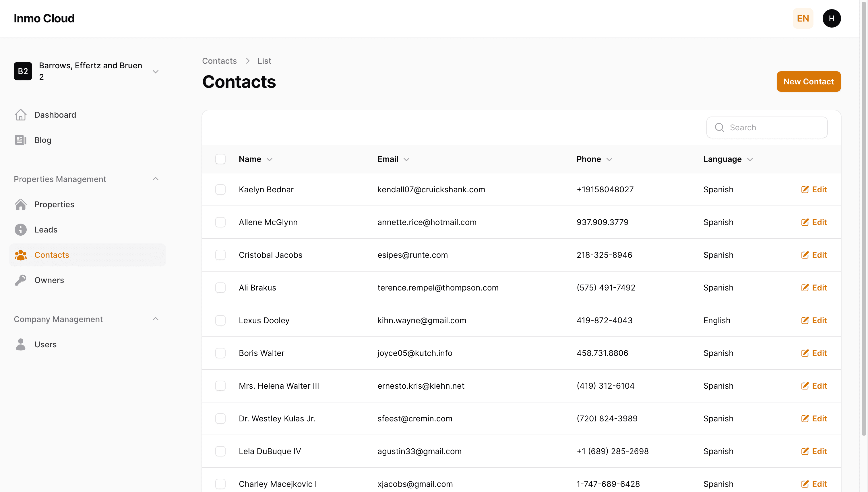Tick the select-all checkbox in table header
Image resolution: width=868 pixels, height=492 pixels.
[x=220, y=159]
